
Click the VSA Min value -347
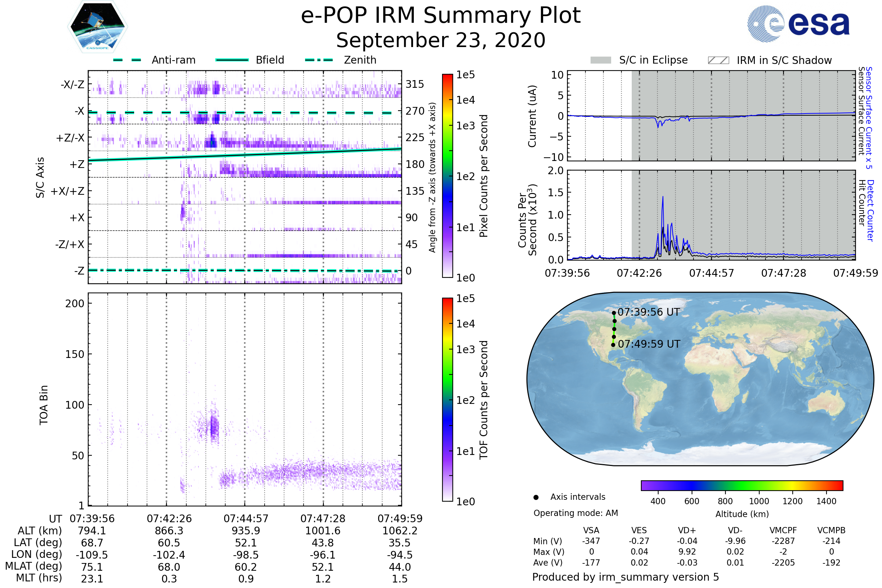tap(591, 541)
